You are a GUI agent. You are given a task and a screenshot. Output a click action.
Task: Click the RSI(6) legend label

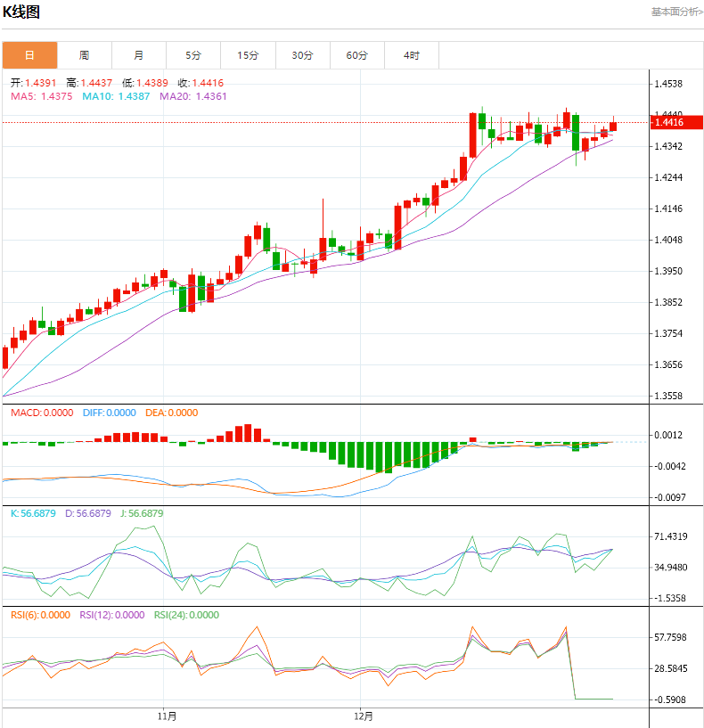coord(39,615)
